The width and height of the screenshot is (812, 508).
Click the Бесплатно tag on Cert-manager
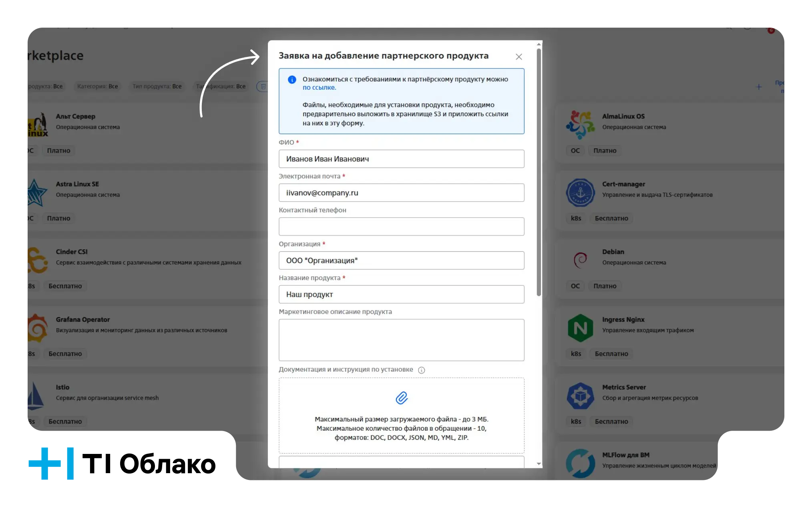(x=611, y=218)
